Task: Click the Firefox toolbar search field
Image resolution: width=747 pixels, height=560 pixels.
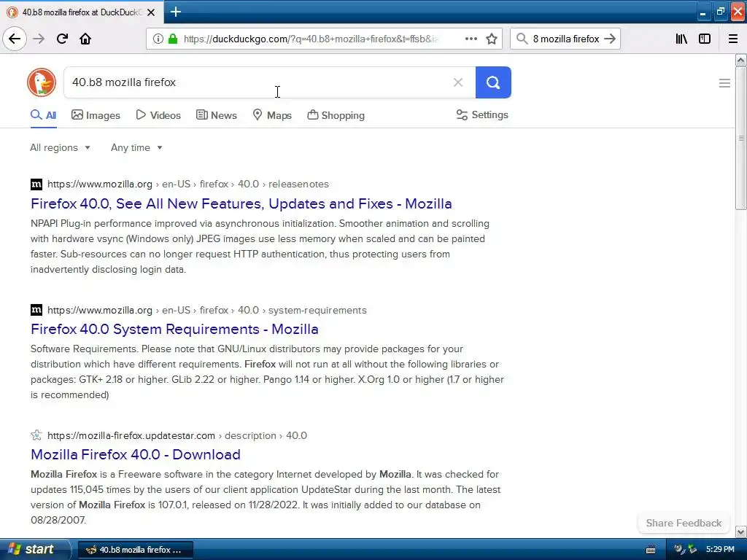Action: [566, 39]
